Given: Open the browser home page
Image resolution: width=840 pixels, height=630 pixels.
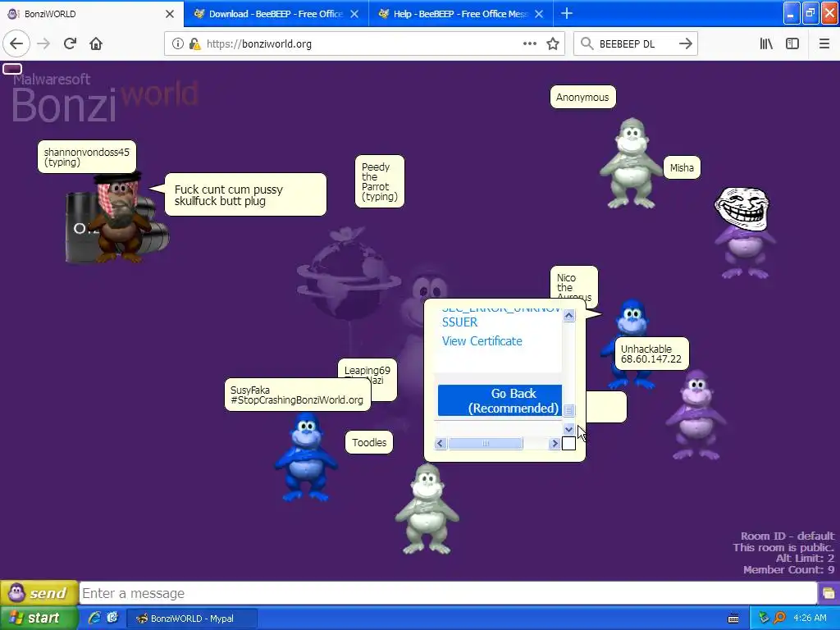Looking at the screenshot, I should [x=96, y=43].
